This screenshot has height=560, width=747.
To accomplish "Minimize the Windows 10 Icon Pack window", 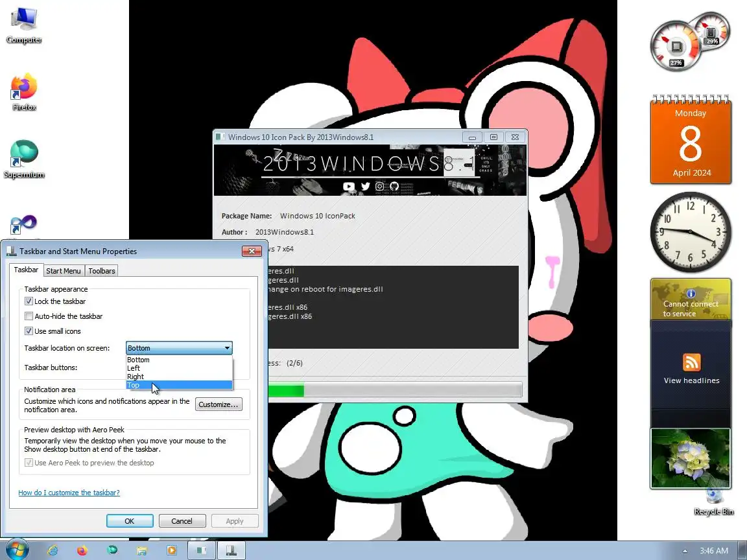I will (x=472, y=137).
